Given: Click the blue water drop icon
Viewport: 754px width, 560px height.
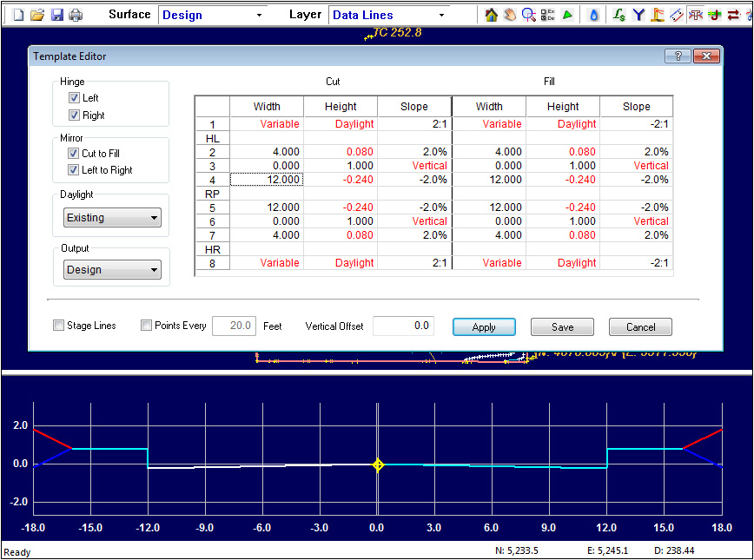Looking at the screenshot, I should (x=594, y=15).
